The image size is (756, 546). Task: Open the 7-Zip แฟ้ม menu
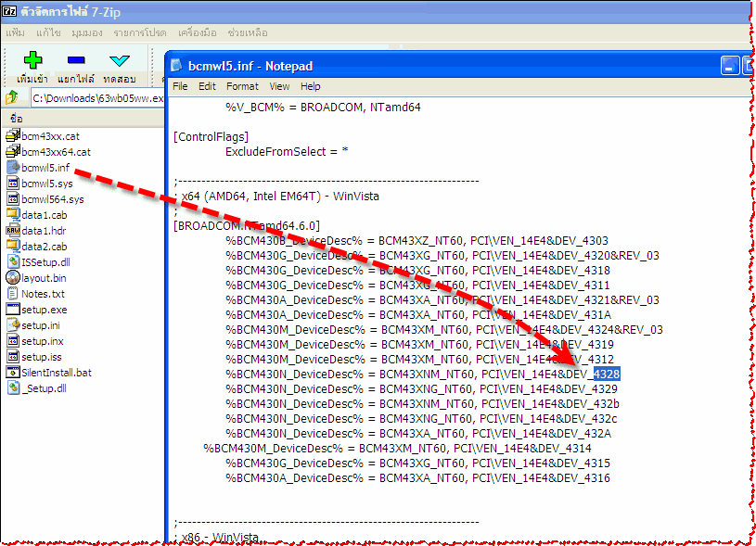click(x=15, y=32)
